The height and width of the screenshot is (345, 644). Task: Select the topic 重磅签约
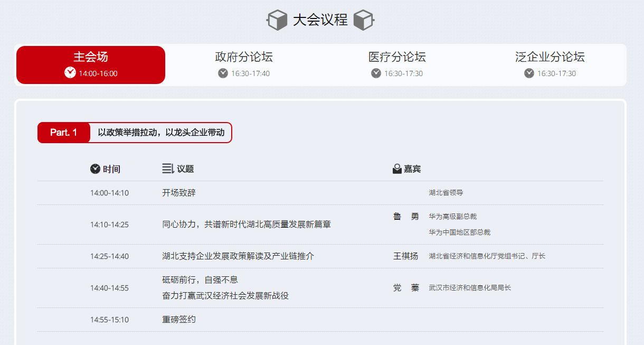[x=179, y=320]
